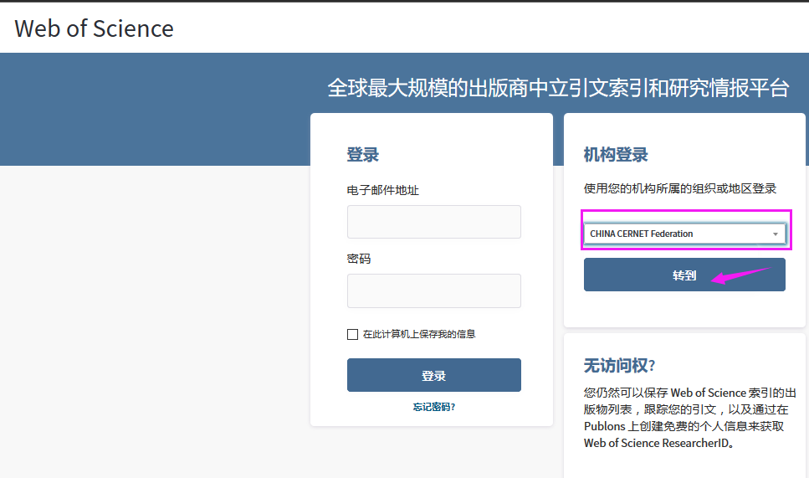Screen dimensions: 809x478
Task: Click the 使用您的机构所属的组织或地区登录 instruction text
Action: click(680, 189)
